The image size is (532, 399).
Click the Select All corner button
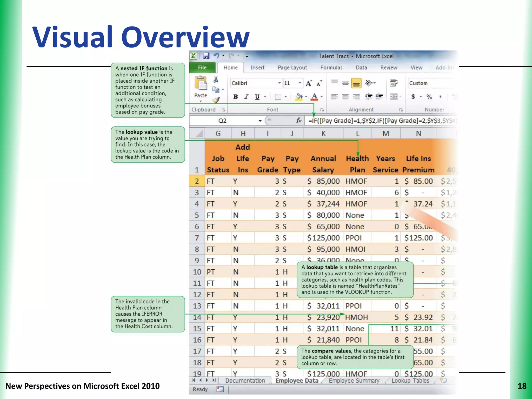point(197,134)
